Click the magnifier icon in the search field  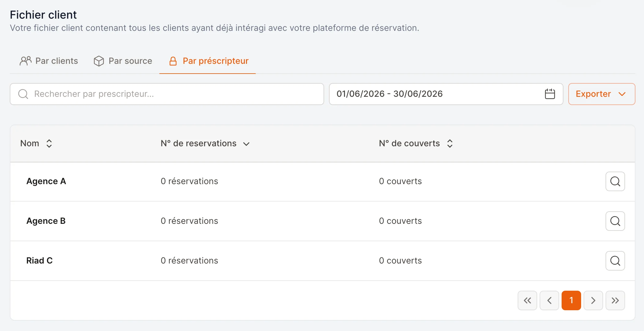coord(23,94)
